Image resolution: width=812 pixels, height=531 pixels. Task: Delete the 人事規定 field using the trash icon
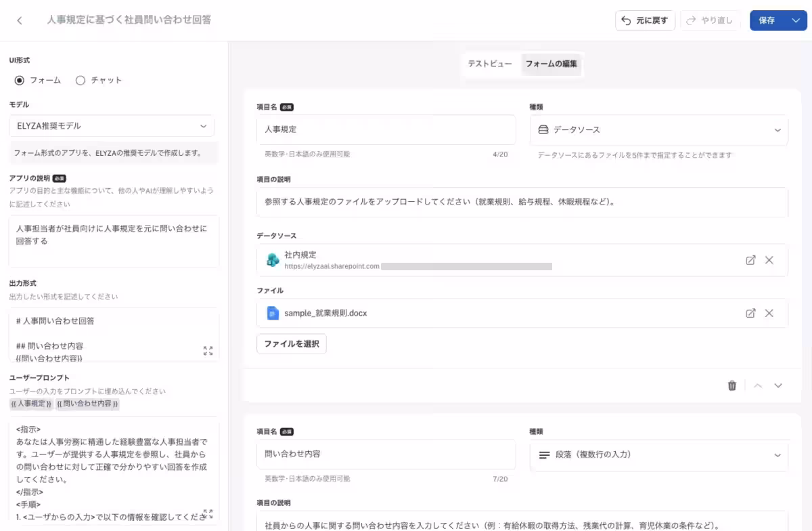pos(731,385)
